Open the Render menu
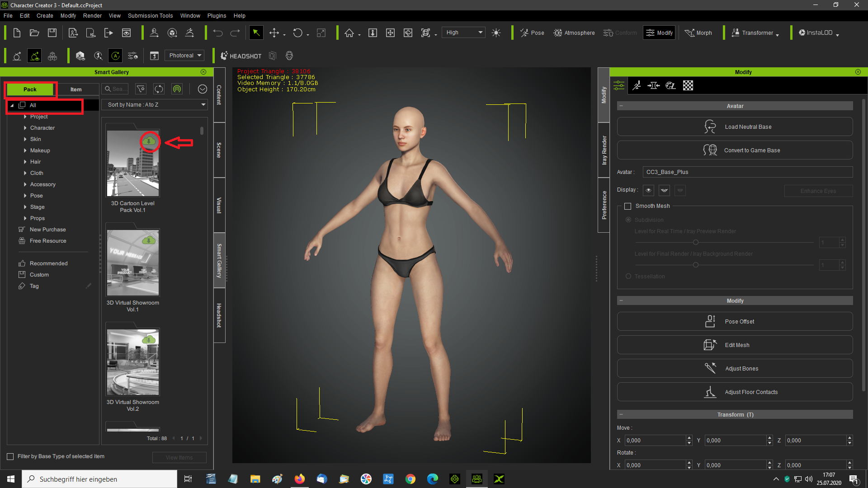Screen dimensions: 868x488 click(92, 15)
